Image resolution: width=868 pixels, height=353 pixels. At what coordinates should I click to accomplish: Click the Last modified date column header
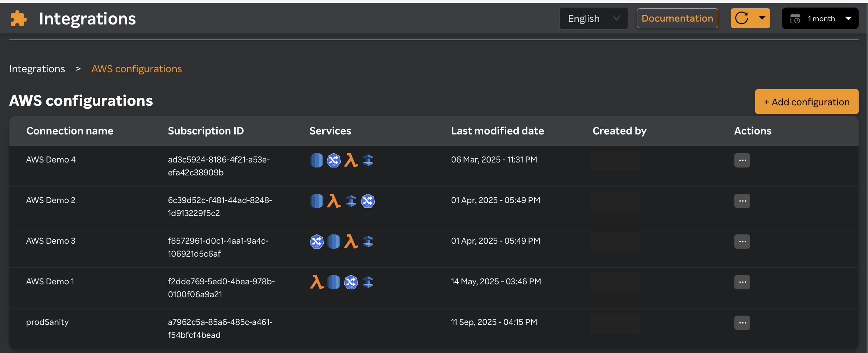[x=498, y=131]
